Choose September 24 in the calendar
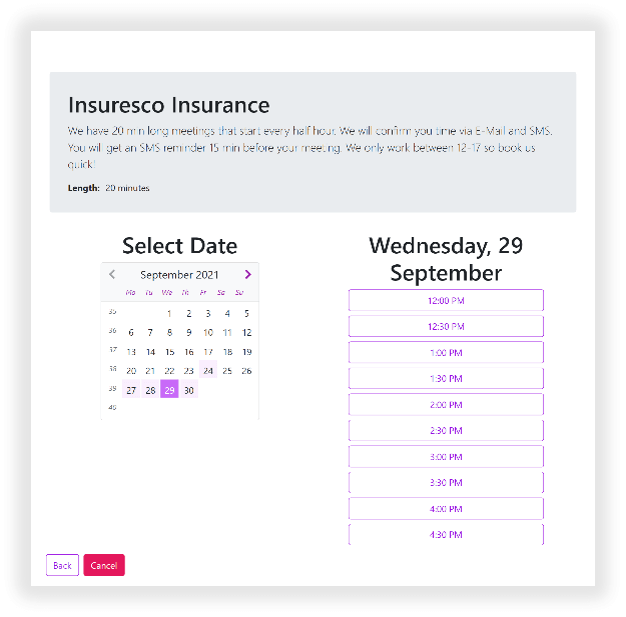This screenshot has width=626, height=617. click(208, 370)
